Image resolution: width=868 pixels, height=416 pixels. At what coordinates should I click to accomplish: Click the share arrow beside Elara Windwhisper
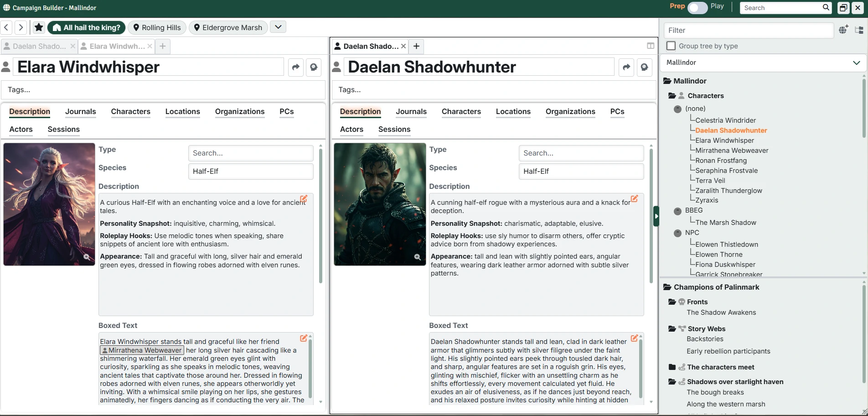pyautogui.click(x=296, y=67)
